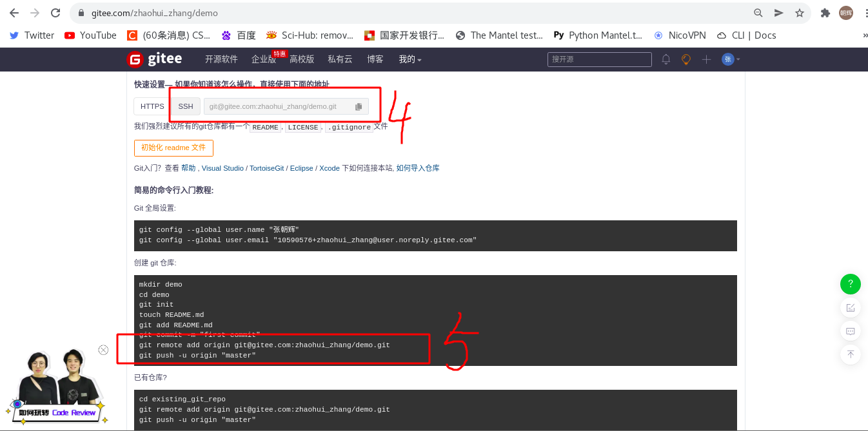Open the Eclipse link
Image resolution: width=868 pixels, height=431 pixels.
[301, 168]
